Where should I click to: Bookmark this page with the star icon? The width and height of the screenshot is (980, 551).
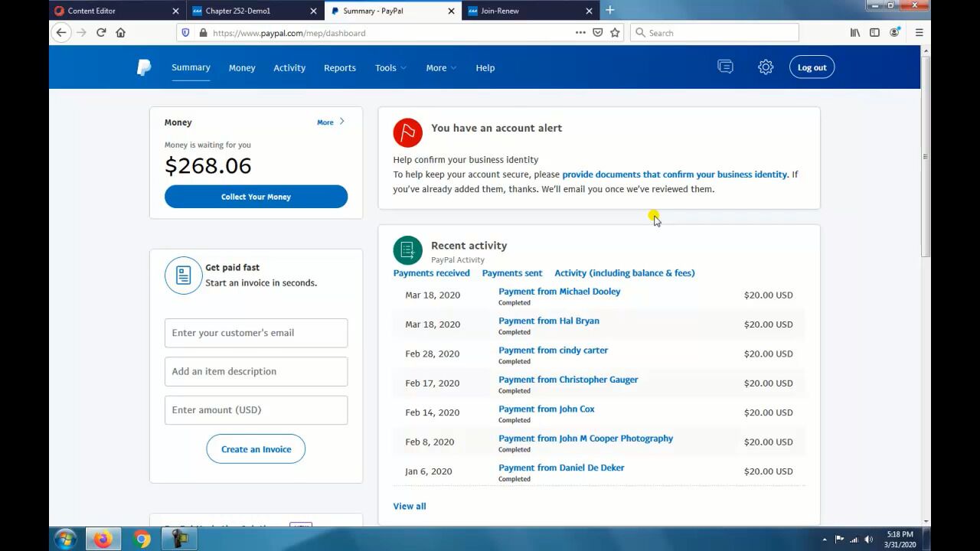pyautogui.click(x=615, y=33)
